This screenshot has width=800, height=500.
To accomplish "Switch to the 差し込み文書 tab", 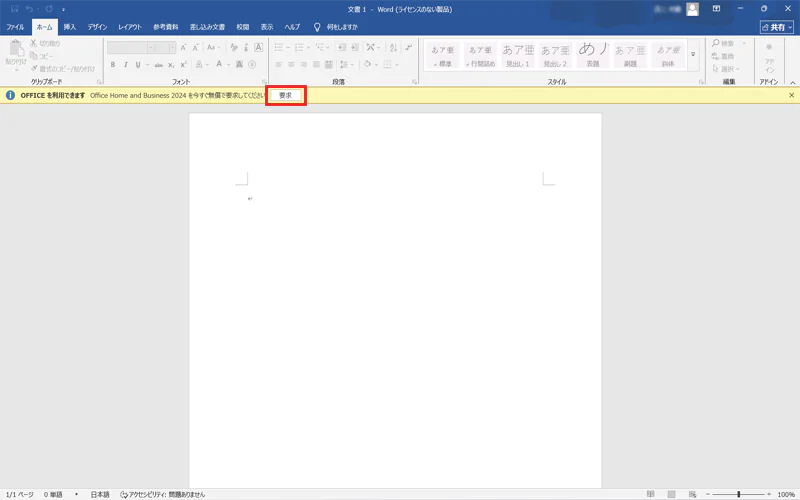I will (x=207, y=27).
